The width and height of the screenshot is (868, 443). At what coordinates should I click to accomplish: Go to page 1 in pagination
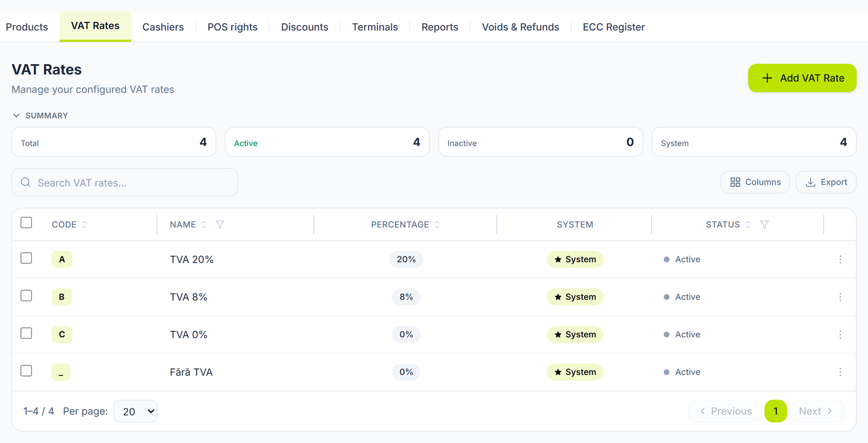pyautogui.click(x=775, y=411)
